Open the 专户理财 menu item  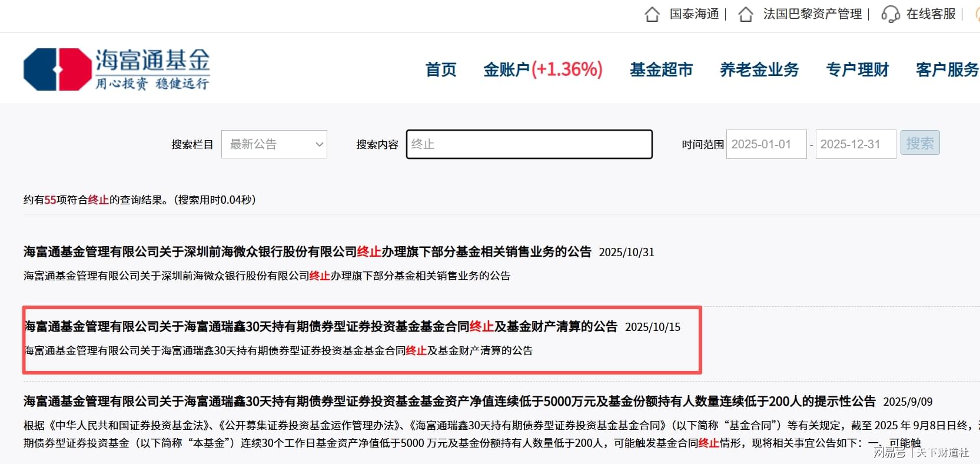(857, 69)
